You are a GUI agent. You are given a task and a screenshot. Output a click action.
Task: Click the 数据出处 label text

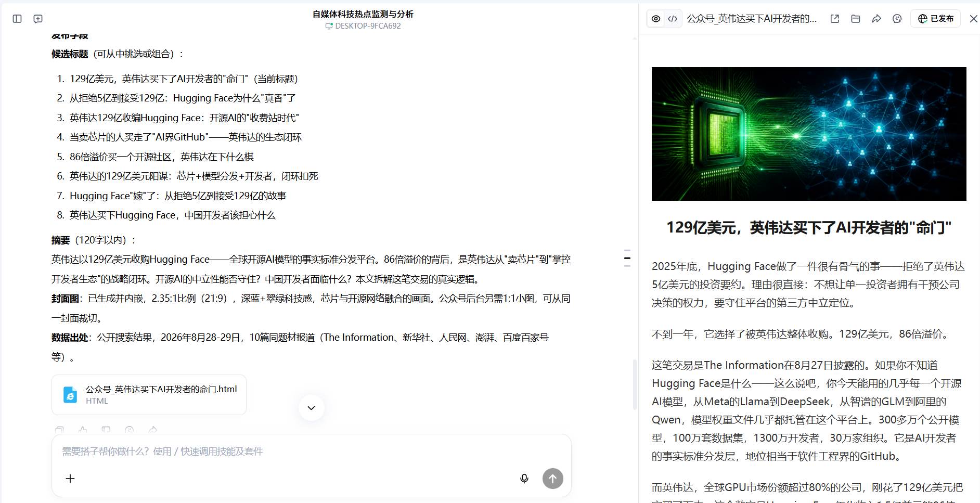(x=70, y=338)
